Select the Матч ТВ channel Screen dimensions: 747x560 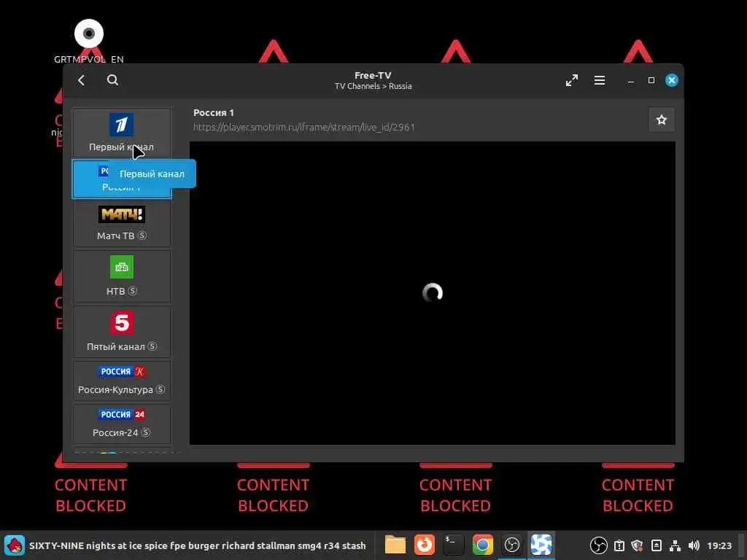tap(122, 224)
